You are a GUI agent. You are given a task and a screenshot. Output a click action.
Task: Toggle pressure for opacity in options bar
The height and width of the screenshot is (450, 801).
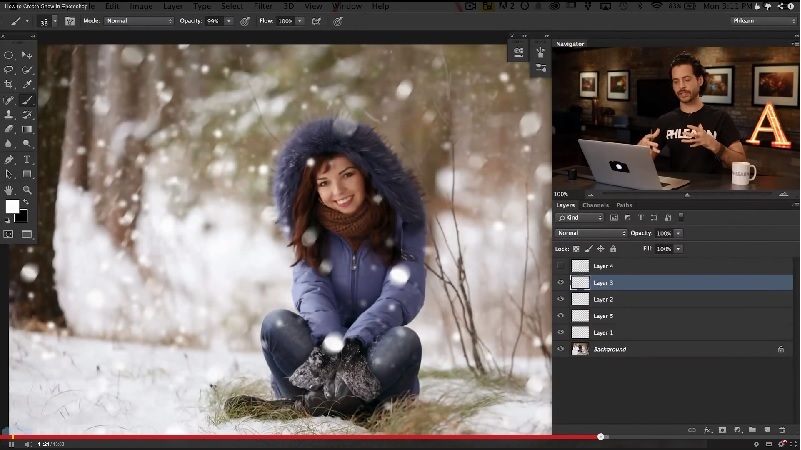click(x=245, y=21)
